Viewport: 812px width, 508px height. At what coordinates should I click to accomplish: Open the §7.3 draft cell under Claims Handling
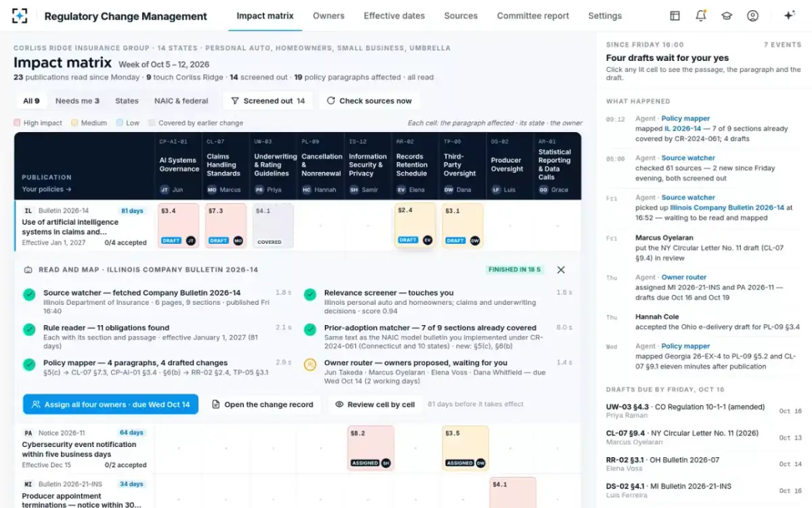pos(226,226)
